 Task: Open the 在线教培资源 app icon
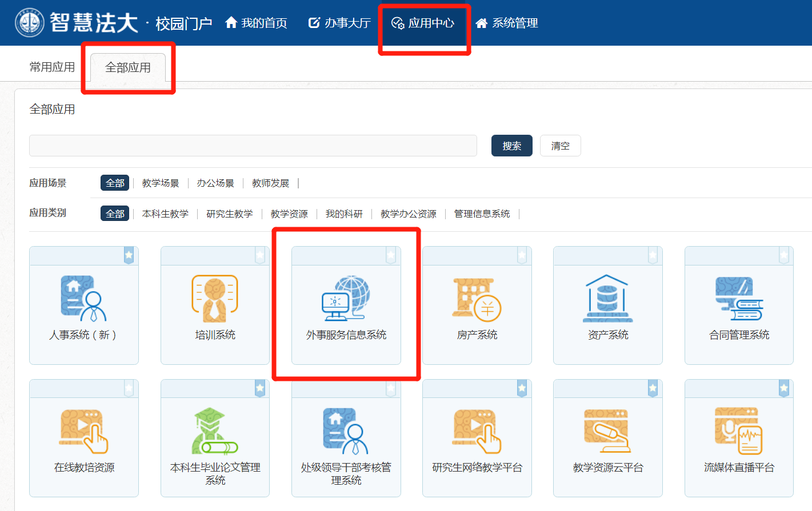click(x=83, y=431)
